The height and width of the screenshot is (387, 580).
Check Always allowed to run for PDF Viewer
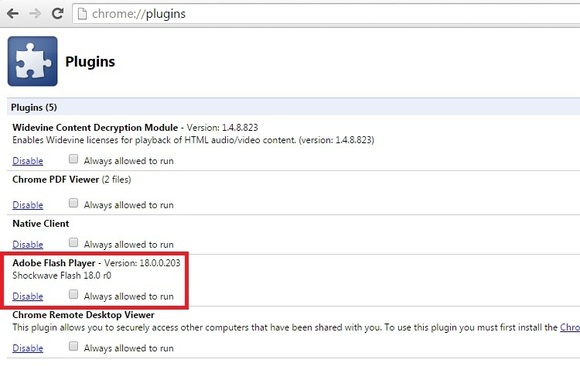pos(73,203)
